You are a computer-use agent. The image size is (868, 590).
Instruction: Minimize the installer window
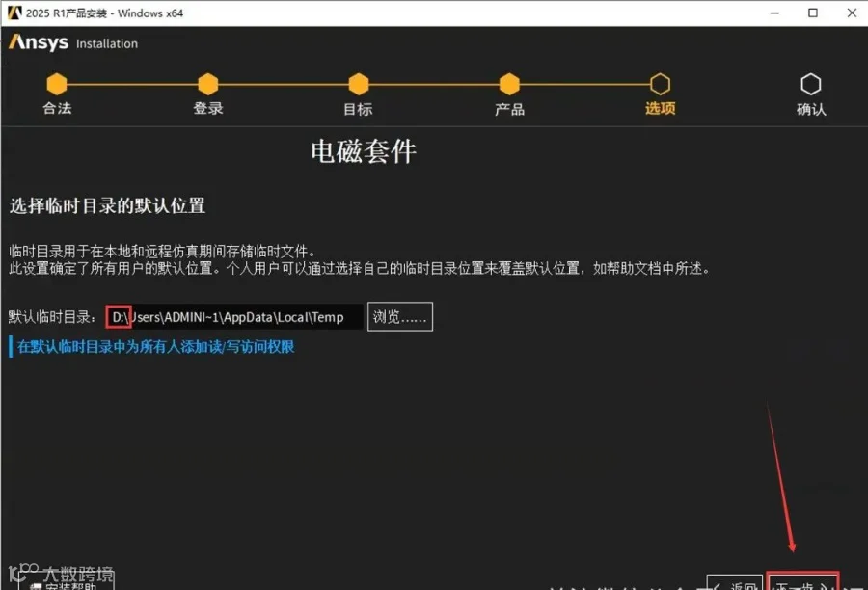(774, 13)
